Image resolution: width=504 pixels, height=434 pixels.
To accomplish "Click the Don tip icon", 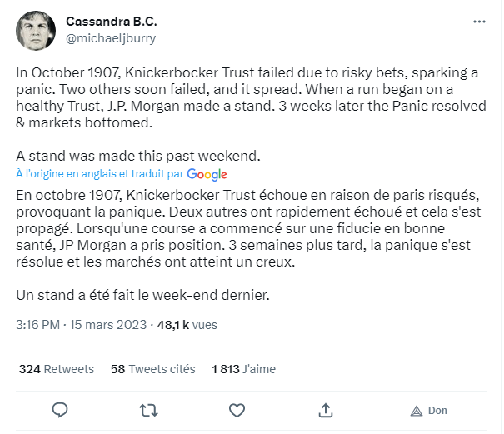I will [428, 410].
